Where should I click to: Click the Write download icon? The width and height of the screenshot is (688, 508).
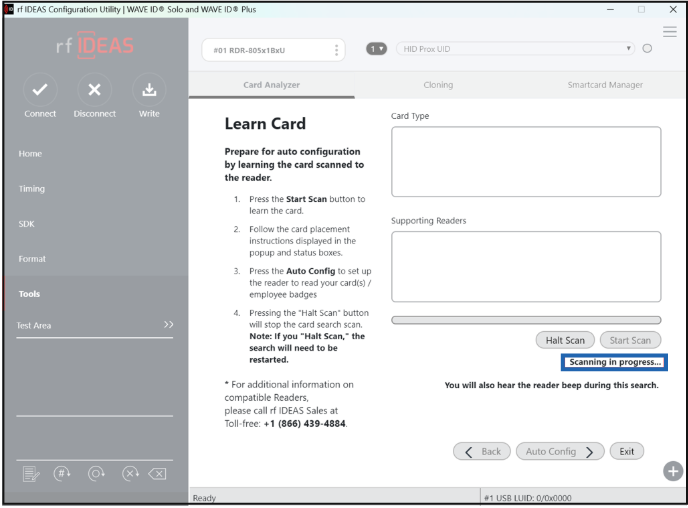[x=149, y=89]
